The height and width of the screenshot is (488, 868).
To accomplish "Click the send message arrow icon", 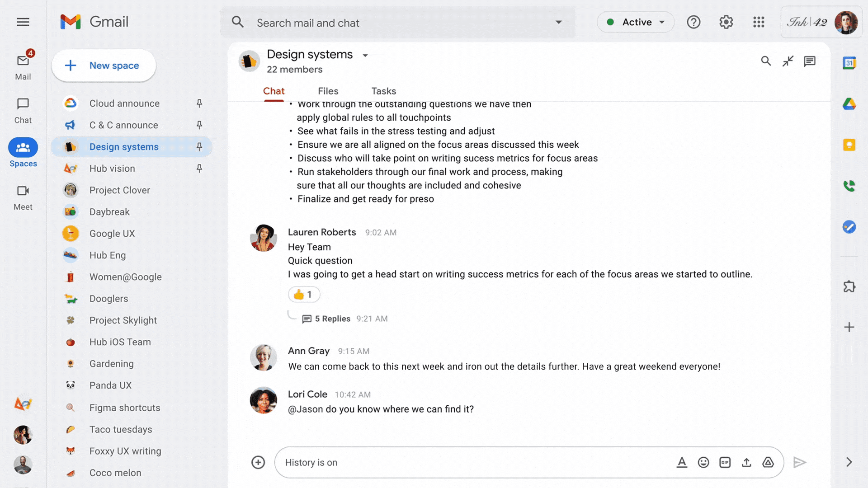I will tap(799, 462).
